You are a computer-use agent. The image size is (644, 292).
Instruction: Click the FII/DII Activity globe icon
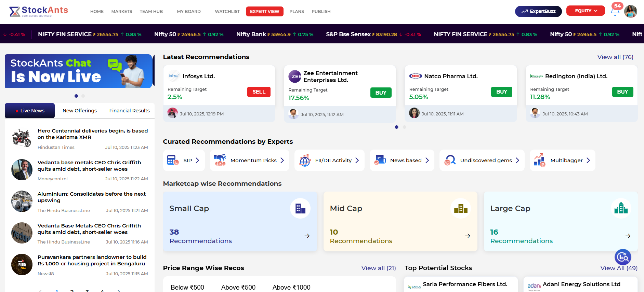pos(305,160)
